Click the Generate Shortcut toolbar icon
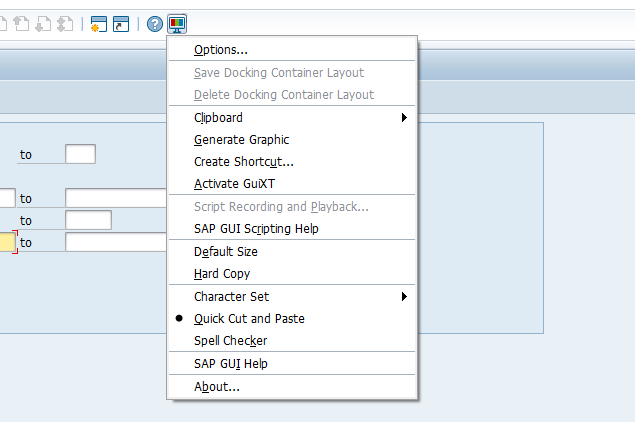This screenshot has width=635, height=422. (121, 24)
